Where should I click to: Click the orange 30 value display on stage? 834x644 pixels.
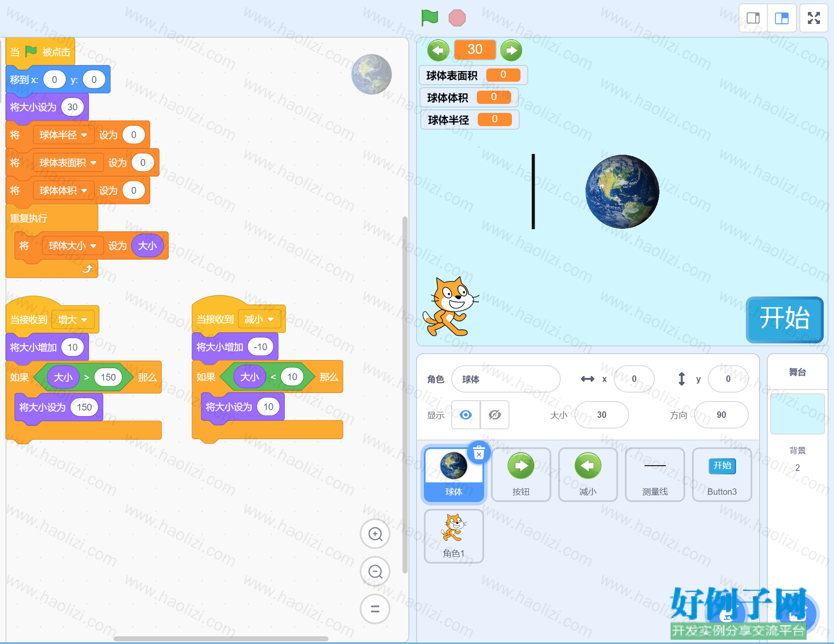(x=475, y=50)
